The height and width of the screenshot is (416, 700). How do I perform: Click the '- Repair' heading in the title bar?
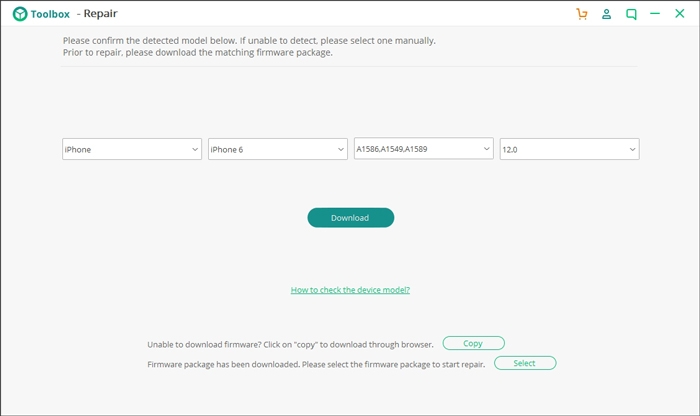tap(97, 15)
